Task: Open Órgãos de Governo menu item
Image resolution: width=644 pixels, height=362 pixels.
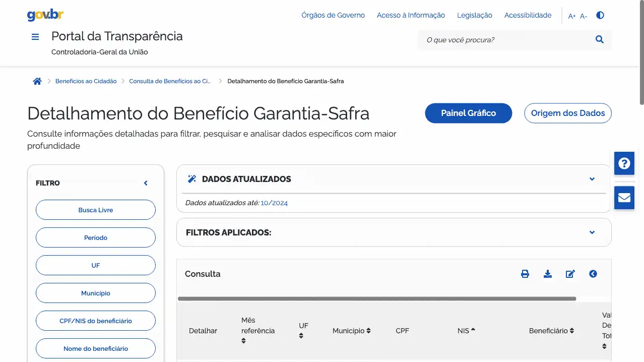Action: pos(333,15)
